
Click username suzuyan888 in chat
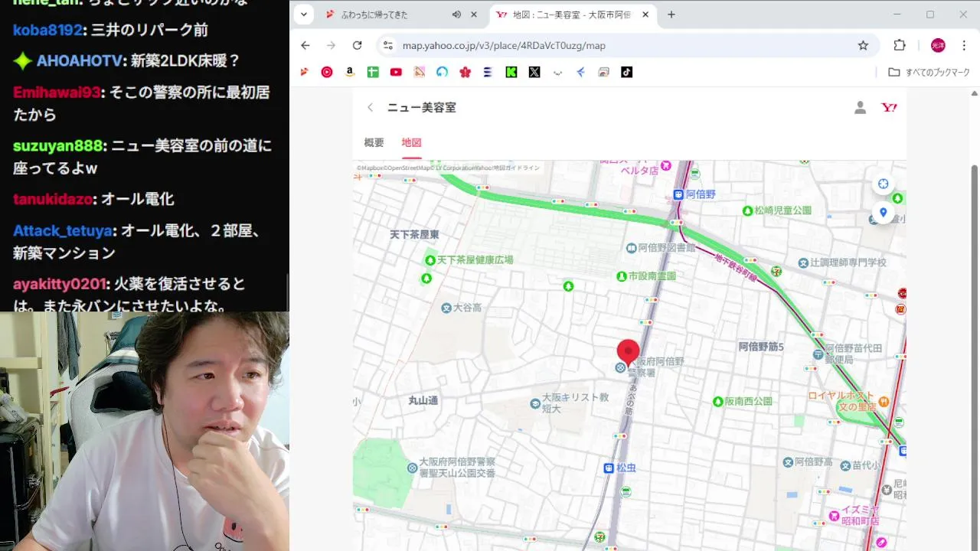tap(57, 145)
